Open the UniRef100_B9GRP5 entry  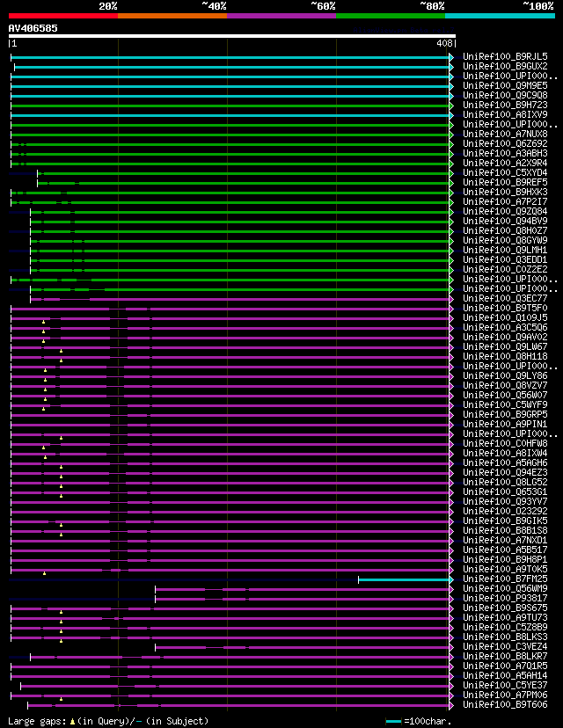[505, 415]
